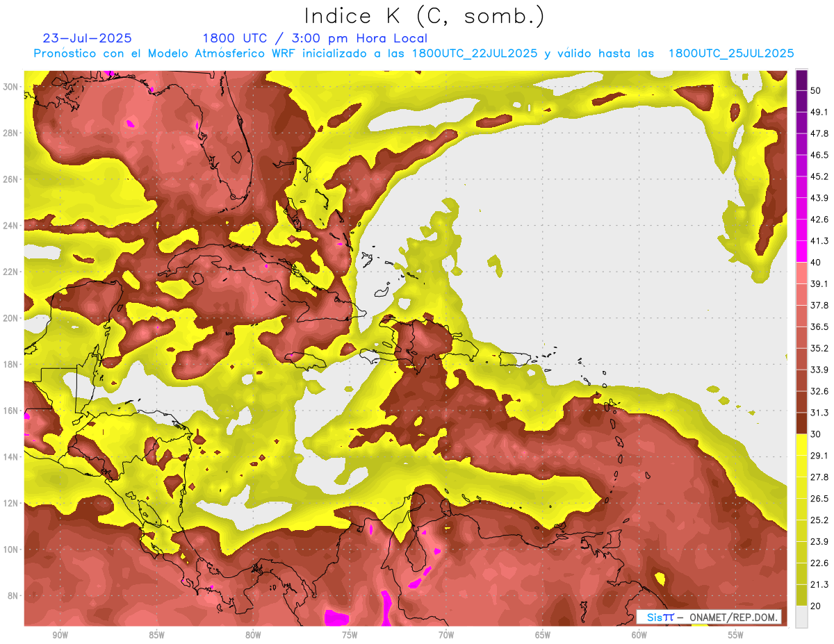Click the 10N latitude label
The image size is (834, 644).
pyautogui.click(x=12, y=550)
